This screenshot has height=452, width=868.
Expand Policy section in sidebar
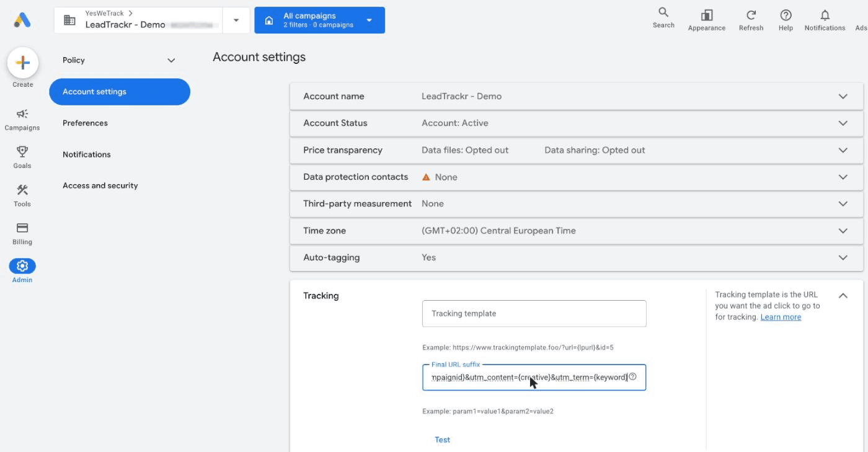tap(171, 60)
